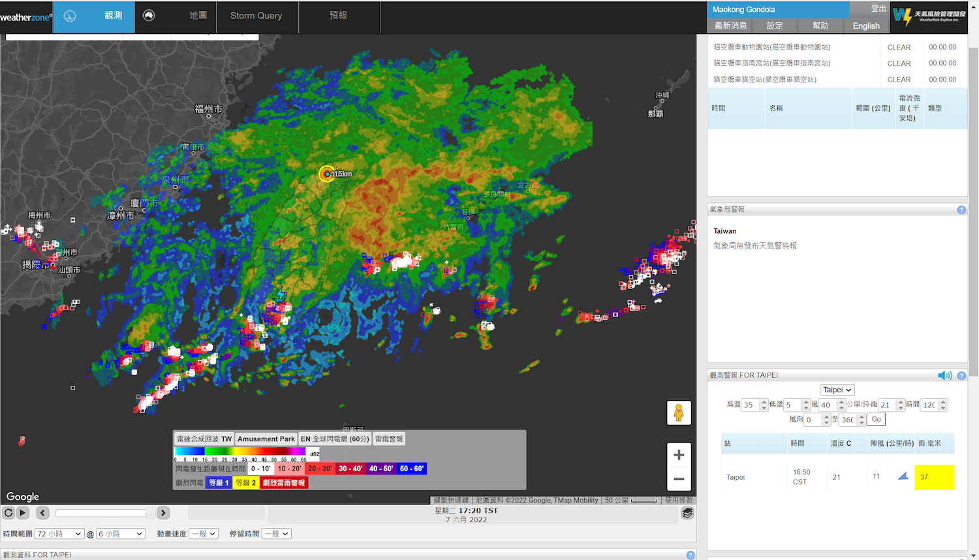Viewport: 979px width, 560px height.
Task: Open help for 氣象局警報 panel
Action: (x=961, y=210)
